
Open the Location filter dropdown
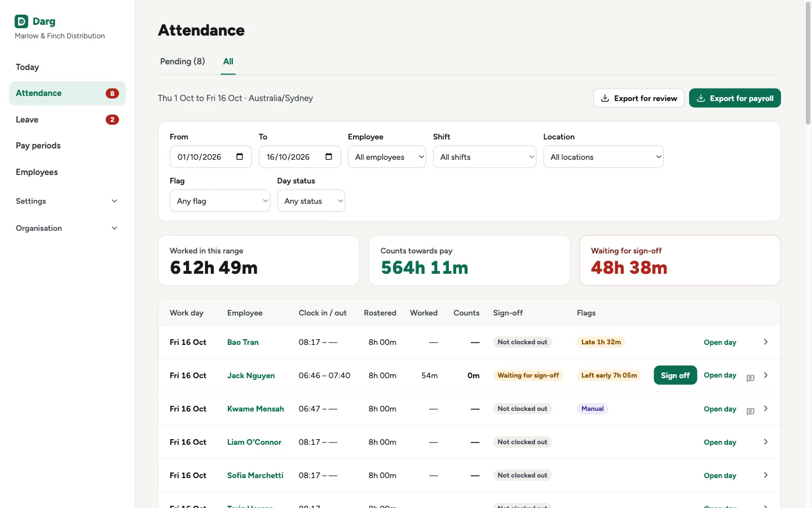pyautogui.click(x=603, y=157)
